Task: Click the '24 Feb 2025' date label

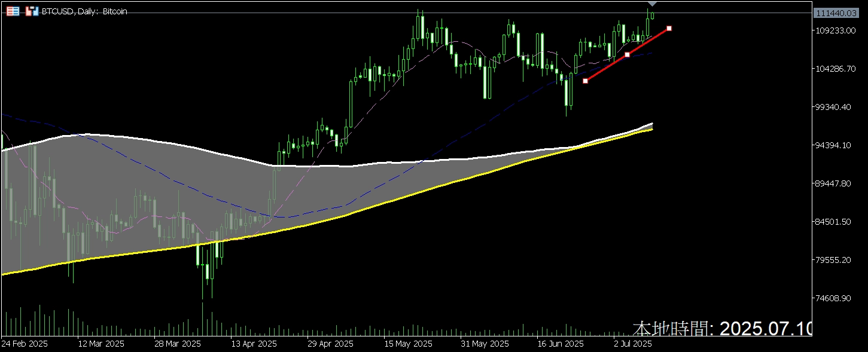Action: (25, 344)
